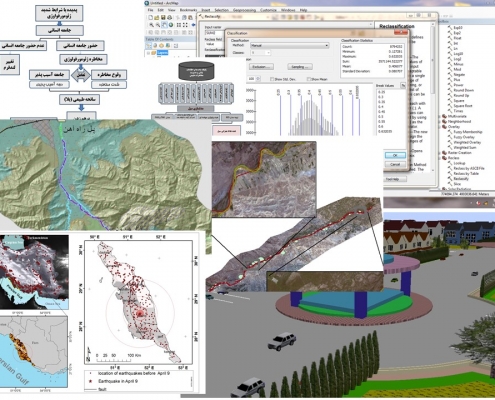
Task: Enable the Show Mean checkbox
Action: coord(309,79)
